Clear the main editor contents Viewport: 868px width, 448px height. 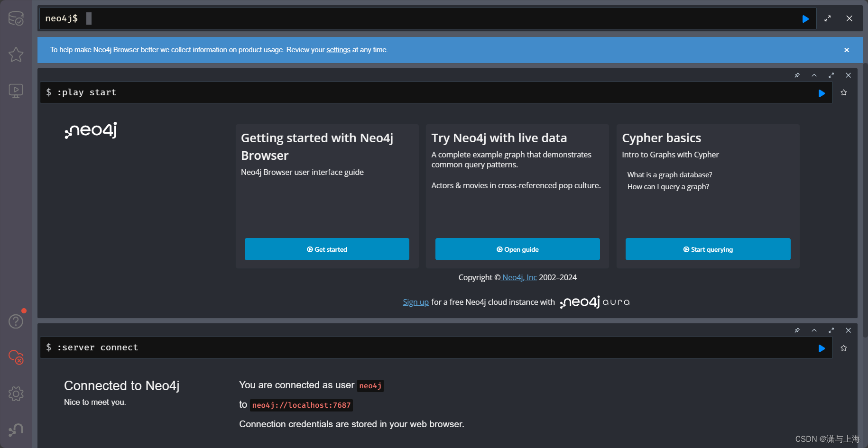point(850,18)
